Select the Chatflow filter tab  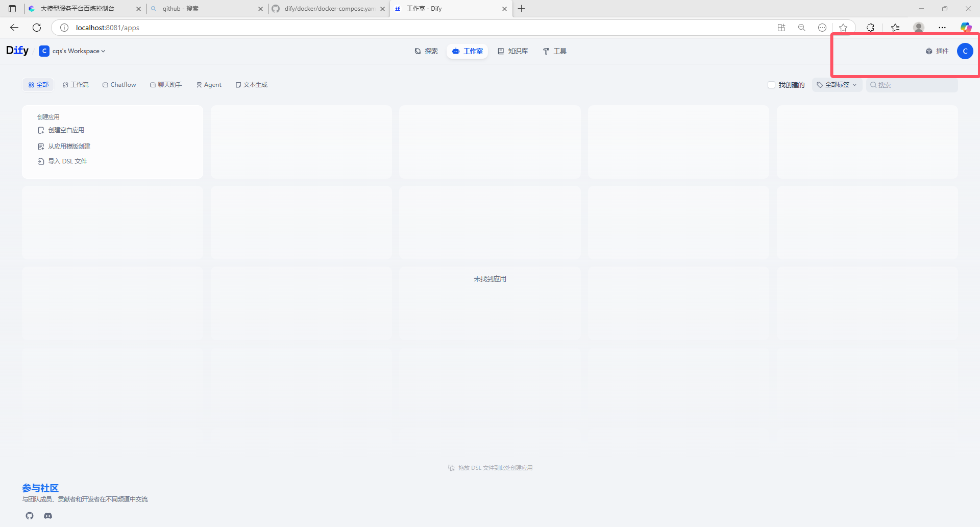tap(119, 85)
